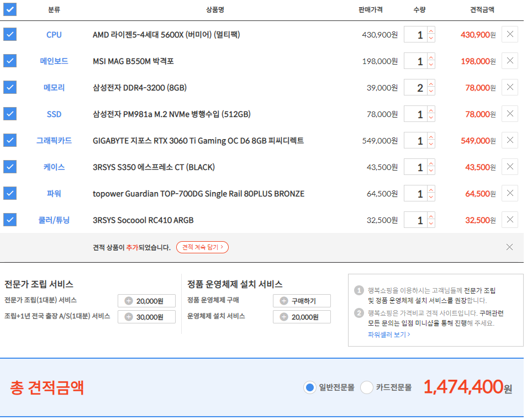Screen dimensions: 527x420
Task: Click the 그래픽카드 quantity input field
Action: [415, 140]
